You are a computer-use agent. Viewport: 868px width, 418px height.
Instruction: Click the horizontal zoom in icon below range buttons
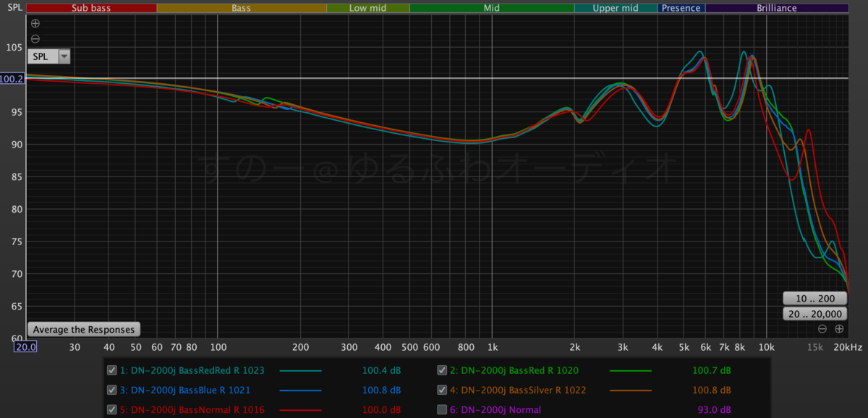pos(839,329)
